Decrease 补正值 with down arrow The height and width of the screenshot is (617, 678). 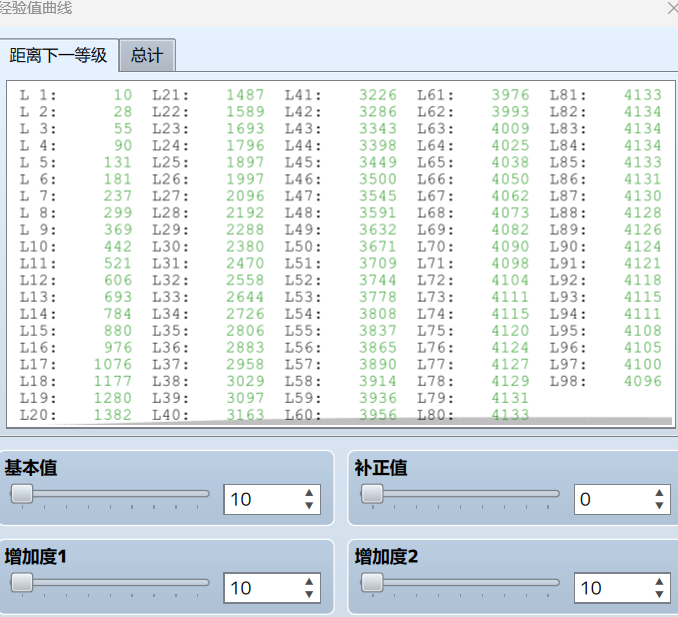pyautogui.click(x=659, y=505)
